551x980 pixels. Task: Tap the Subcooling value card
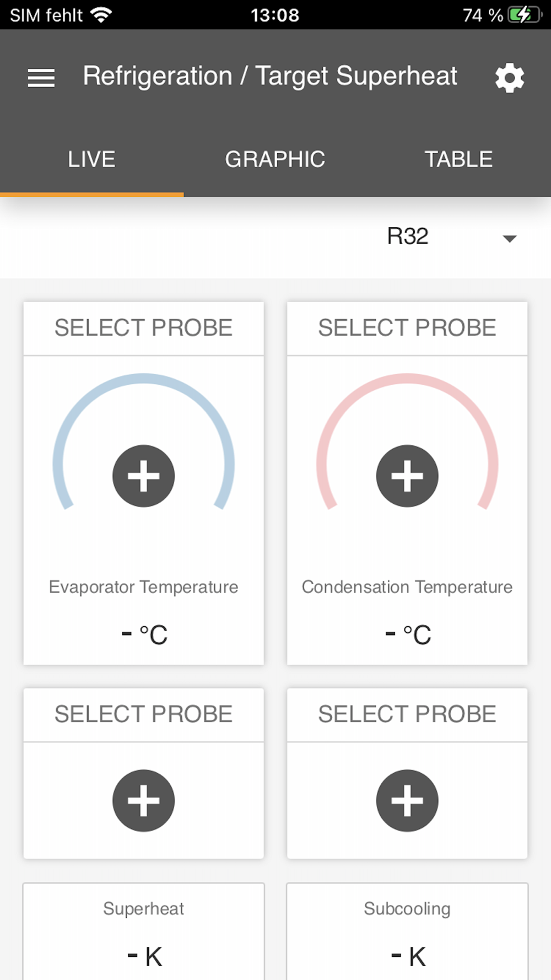[407, 931]
